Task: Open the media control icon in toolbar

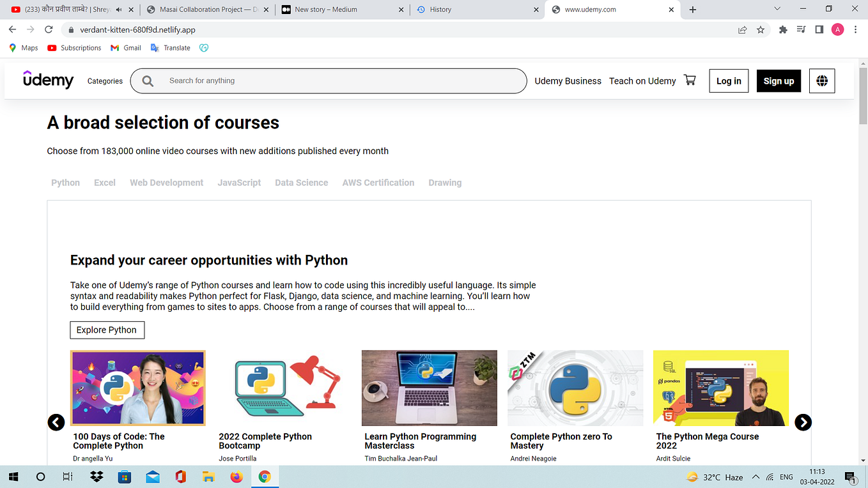Action: 802,29
